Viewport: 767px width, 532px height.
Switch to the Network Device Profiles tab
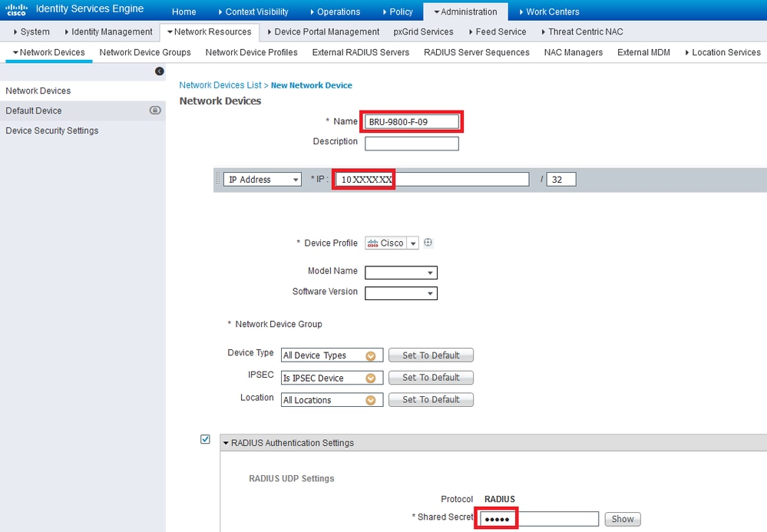(x=251, y=52)
